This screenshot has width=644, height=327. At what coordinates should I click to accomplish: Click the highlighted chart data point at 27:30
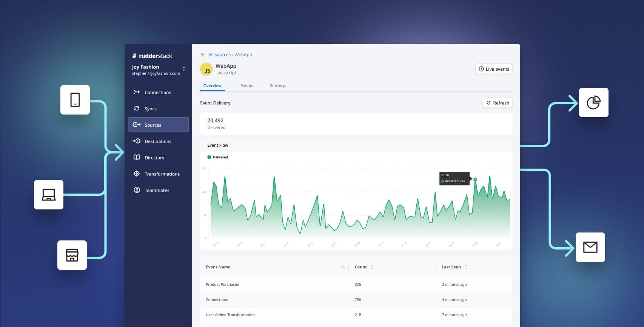[475, 179]
